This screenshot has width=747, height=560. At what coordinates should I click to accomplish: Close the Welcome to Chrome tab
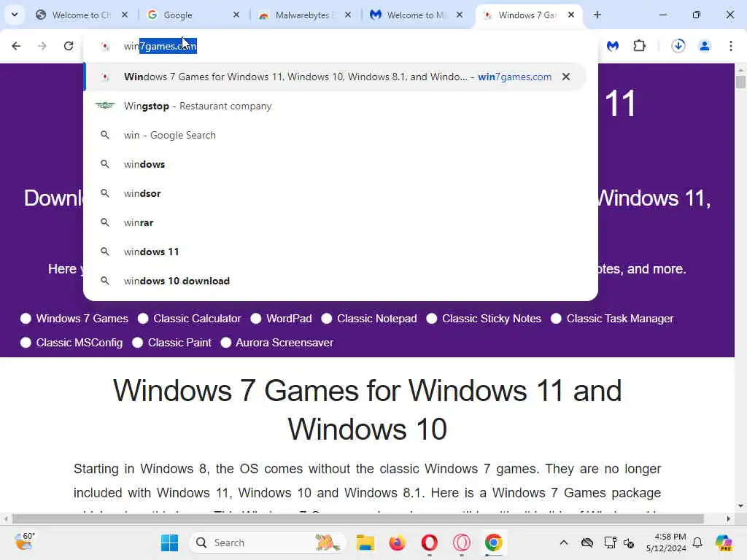click(x=125, y=15)
